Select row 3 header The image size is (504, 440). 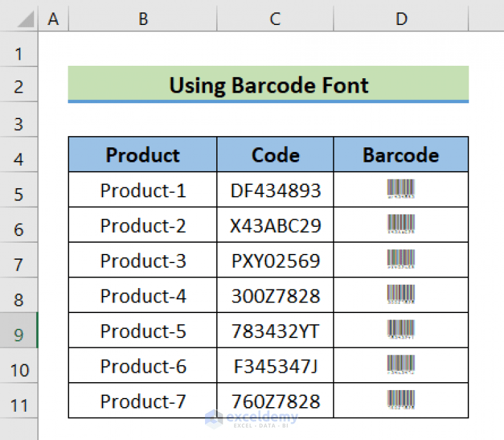pos(18,120)
